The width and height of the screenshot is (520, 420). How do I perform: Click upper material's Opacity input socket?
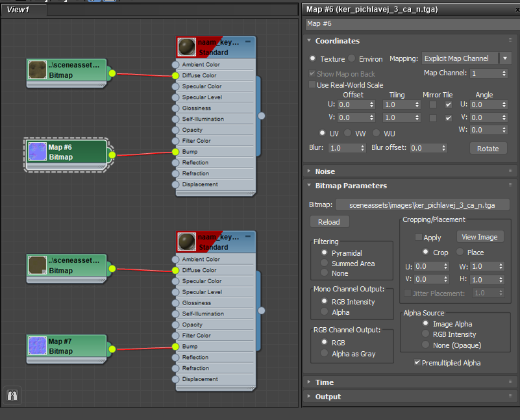pyautogui.click(x=175, y=130)
